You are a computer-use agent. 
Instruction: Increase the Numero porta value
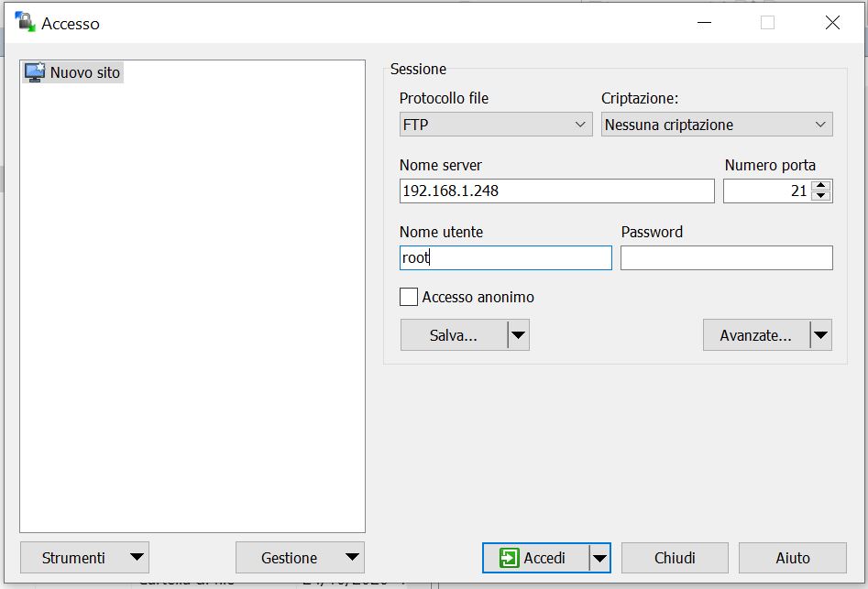pyautogui.click(x=821, y=186)
